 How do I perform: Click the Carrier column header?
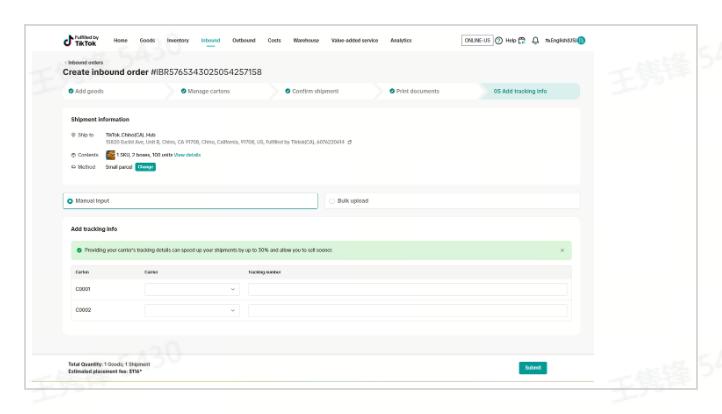tap(151, 272)
